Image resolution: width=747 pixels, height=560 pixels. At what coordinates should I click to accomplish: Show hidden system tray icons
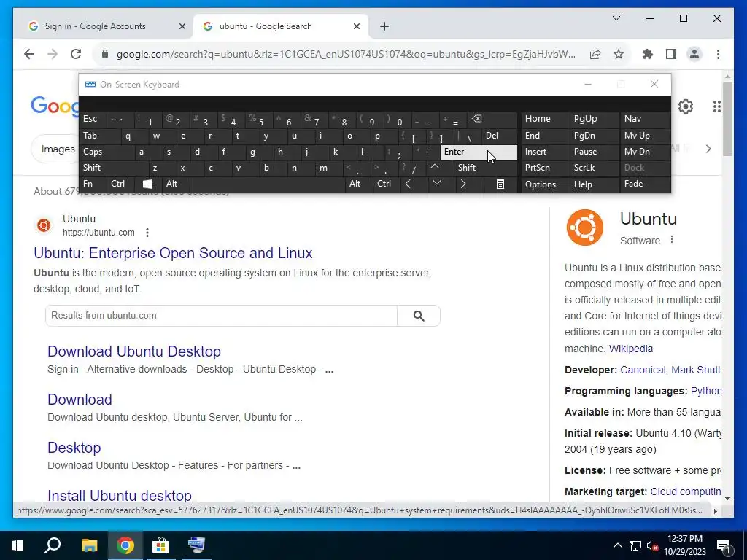coord(617,545)
